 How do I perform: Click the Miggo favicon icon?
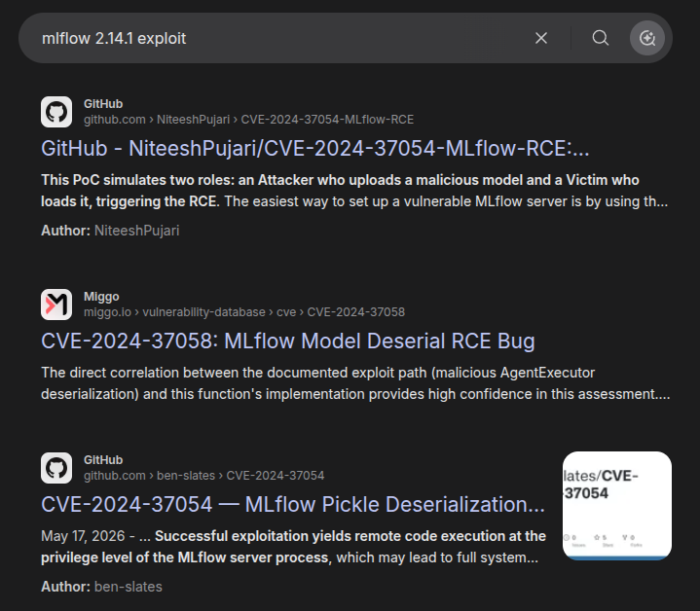56,305
